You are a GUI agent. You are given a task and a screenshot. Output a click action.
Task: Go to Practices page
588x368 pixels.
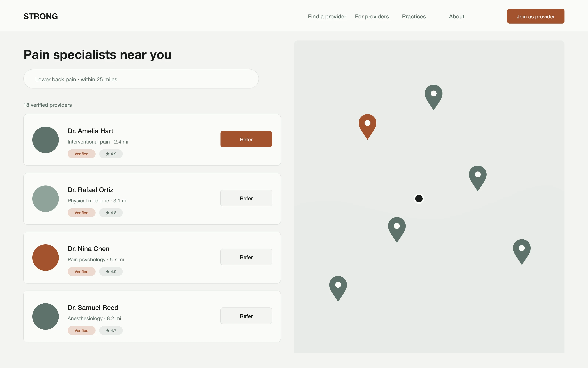click(x=414, y=17)
